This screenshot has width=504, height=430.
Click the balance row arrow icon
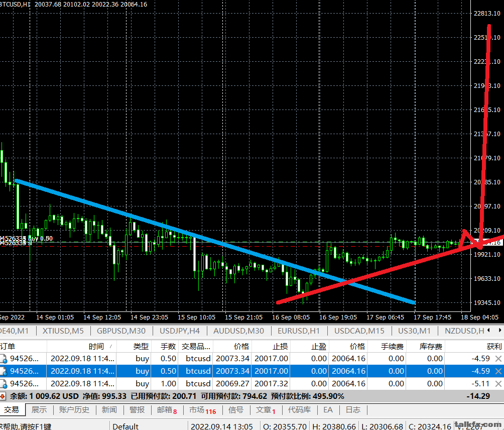point(2,396)
